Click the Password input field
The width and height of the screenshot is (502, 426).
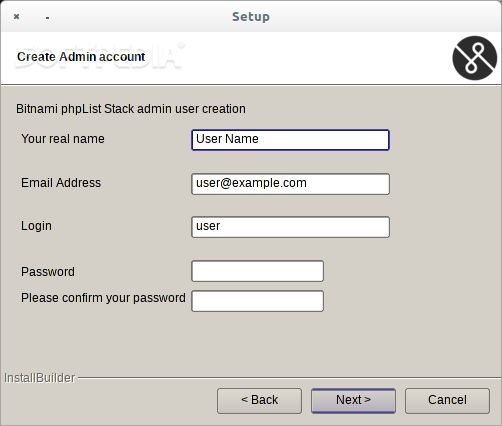257,271
